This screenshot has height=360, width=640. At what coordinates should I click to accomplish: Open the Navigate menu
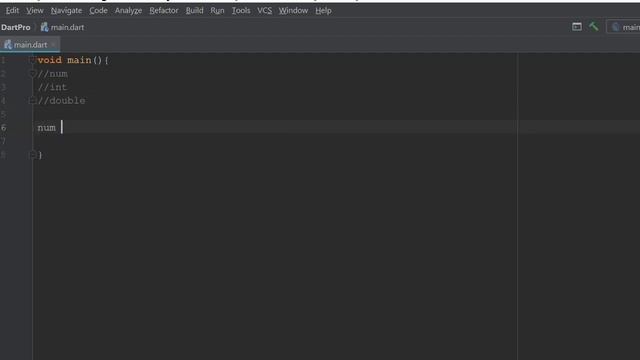(66, 11)
